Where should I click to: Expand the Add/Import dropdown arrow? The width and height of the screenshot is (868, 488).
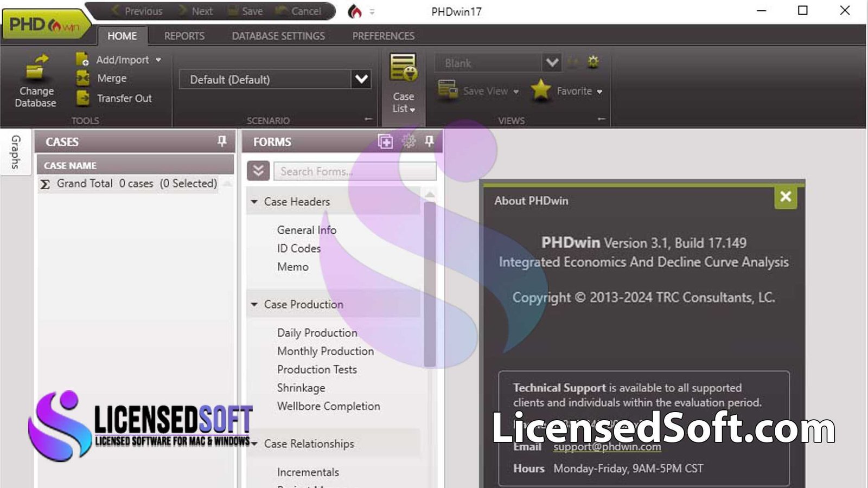click(x=157, y=60)
